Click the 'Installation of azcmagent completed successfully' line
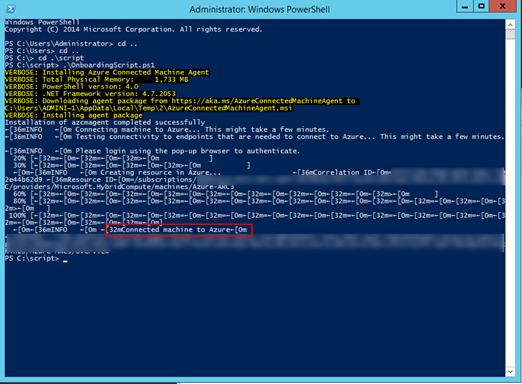522x384 pixels. coord(105,122)
